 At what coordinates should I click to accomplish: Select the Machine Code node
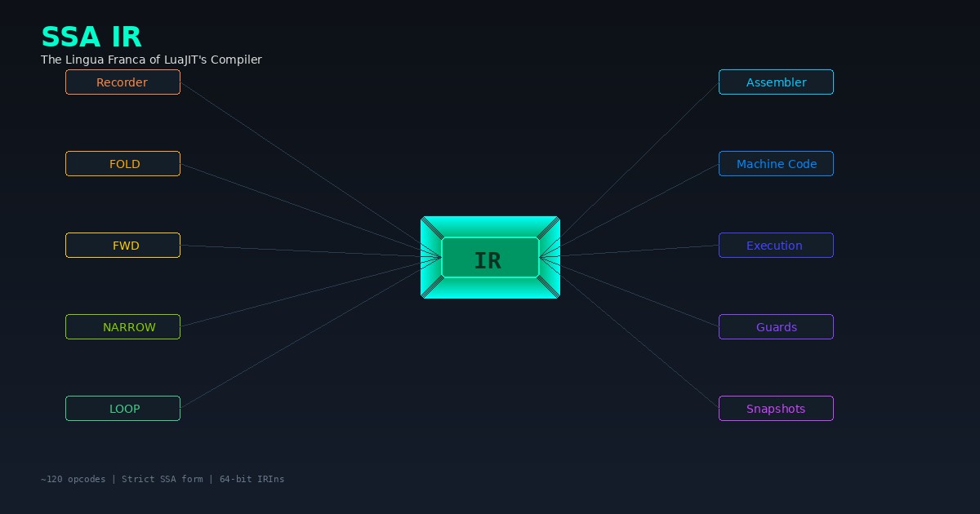point(776,164)
